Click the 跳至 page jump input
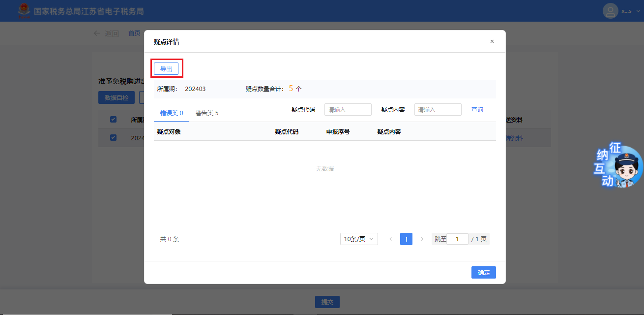644x315 pixels. [x=457, y=239]
